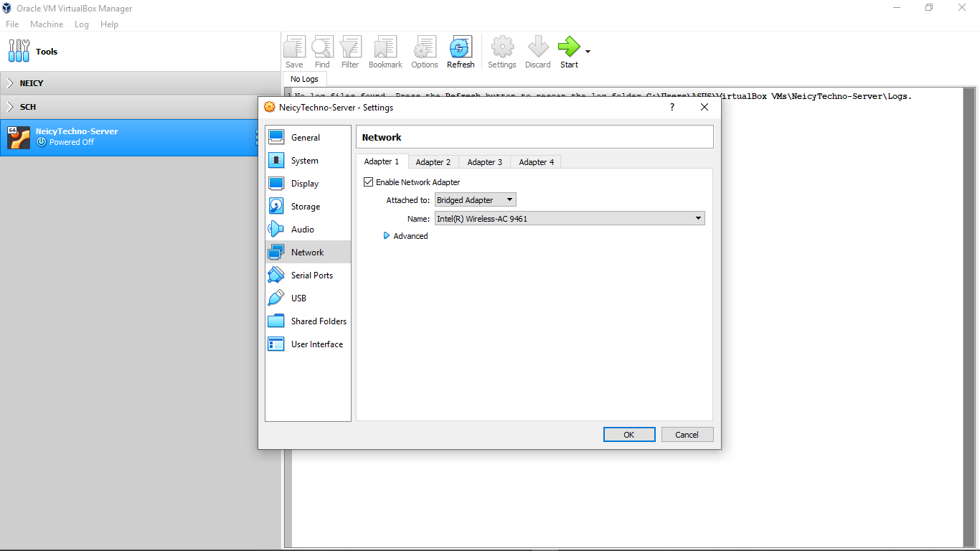Open log viewer Options in toolbar

425,52
